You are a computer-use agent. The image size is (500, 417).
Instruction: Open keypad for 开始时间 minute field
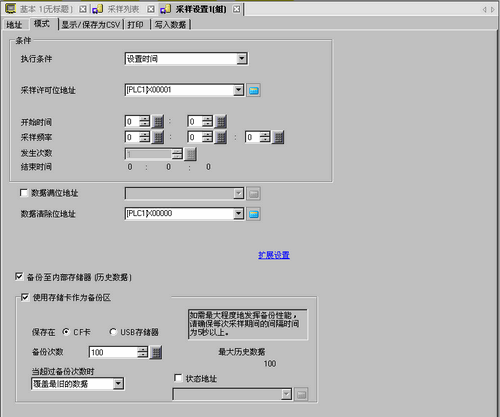pyautogui.click(x=221, y=122)
